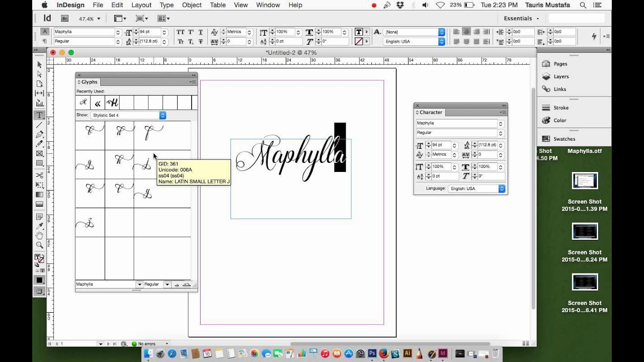Open the File menu
Screen dimensions: 644x362
98,5
